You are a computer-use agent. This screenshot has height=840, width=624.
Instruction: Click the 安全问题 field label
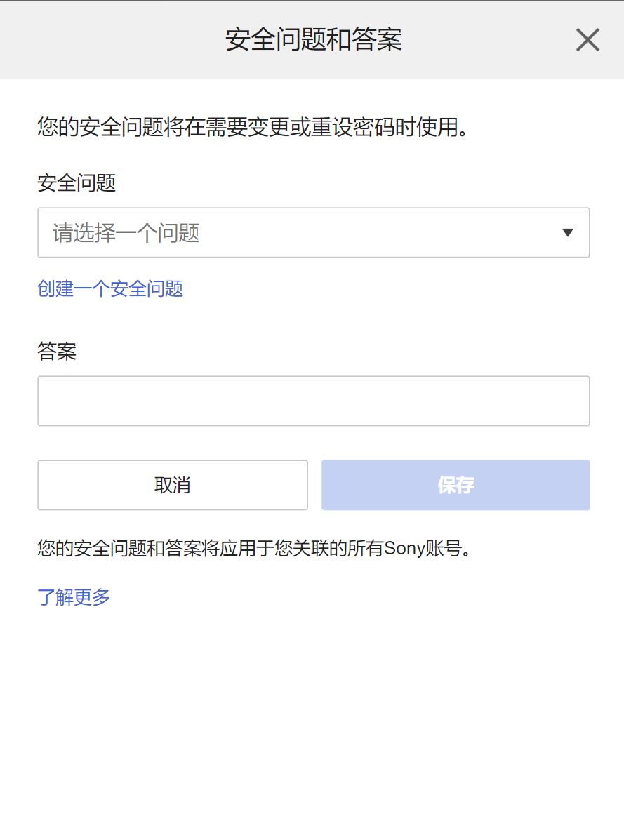[77, 182]
